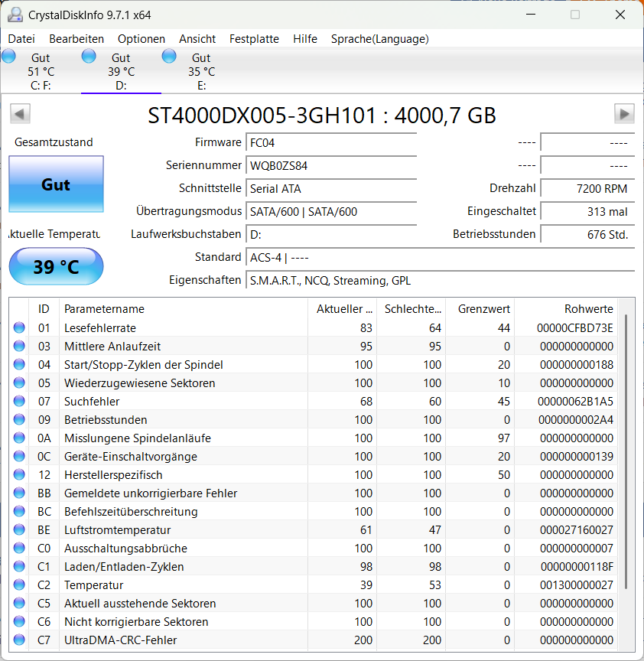Click the Seriennummer field WQB0ZS84
644x661 pixels.
[x=331, y=165]
